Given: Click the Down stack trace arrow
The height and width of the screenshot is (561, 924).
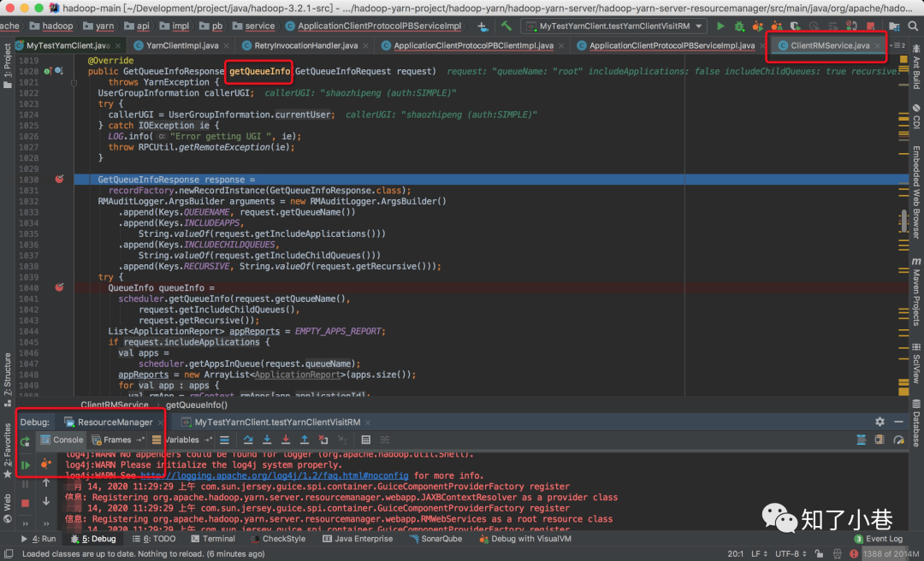Looking at the screenshot, I should (x=46, y=501).
